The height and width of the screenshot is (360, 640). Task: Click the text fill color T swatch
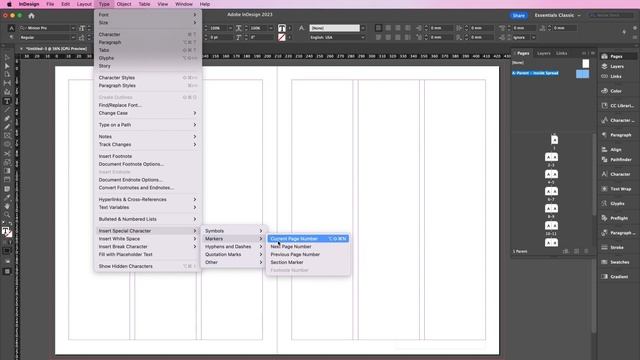(x=282, y=28)
